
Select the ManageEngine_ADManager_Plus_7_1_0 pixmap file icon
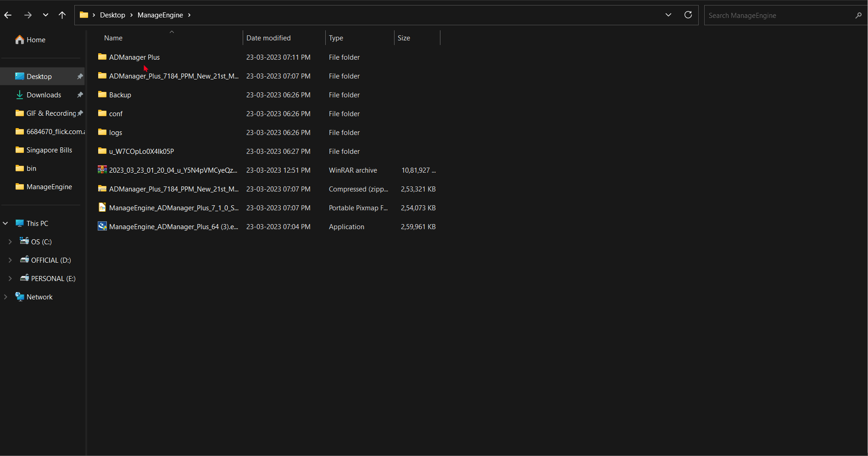102,208
